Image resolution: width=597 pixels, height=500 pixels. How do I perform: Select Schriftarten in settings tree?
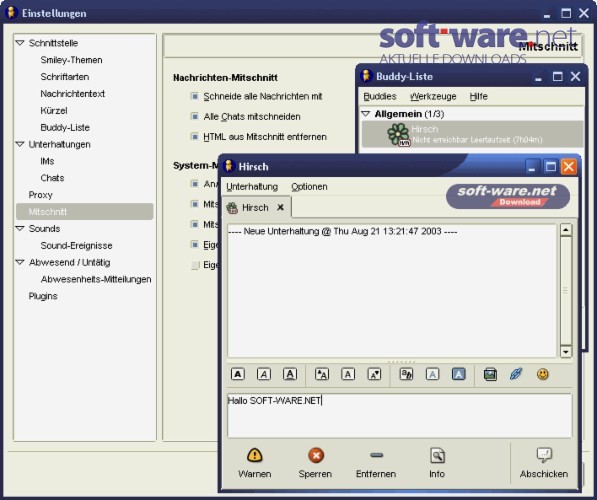[x=65, y=77]
